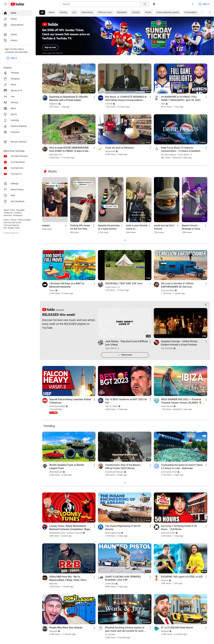Open Gaming under Explore
Image resolution: width=214 pixels, height=644 pixels.
coord(17,103)
